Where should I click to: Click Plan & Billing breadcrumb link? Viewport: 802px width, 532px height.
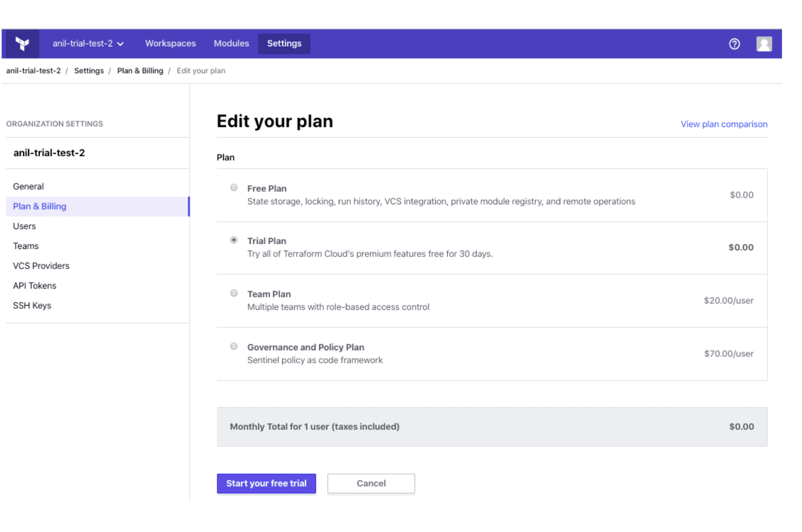140,71
